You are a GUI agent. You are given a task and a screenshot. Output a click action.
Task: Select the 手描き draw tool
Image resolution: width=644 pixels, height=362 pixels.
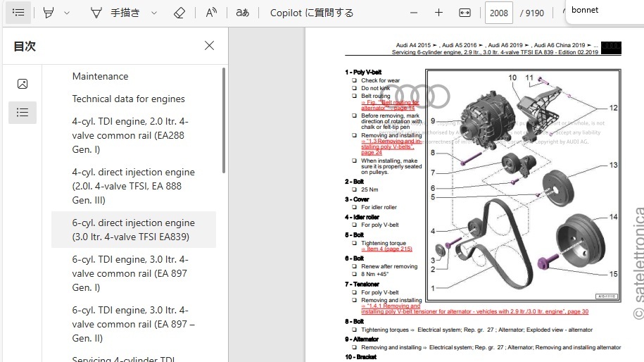(115, 13)
